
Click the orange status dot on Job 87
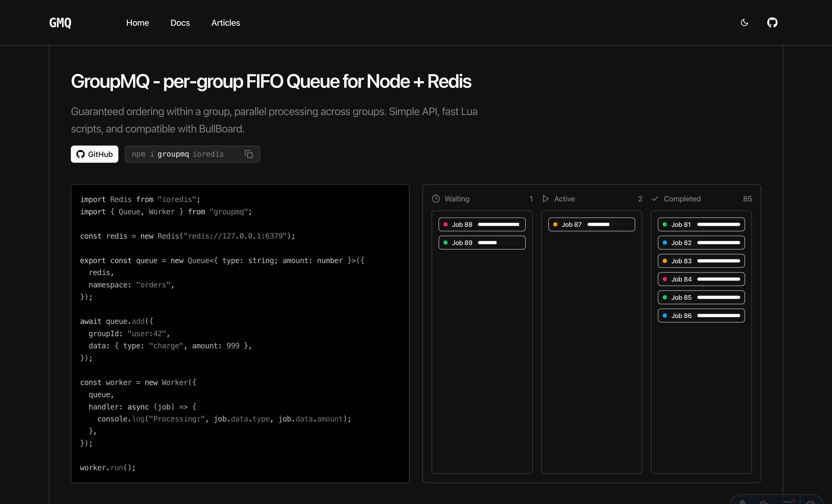pos(555,224)
